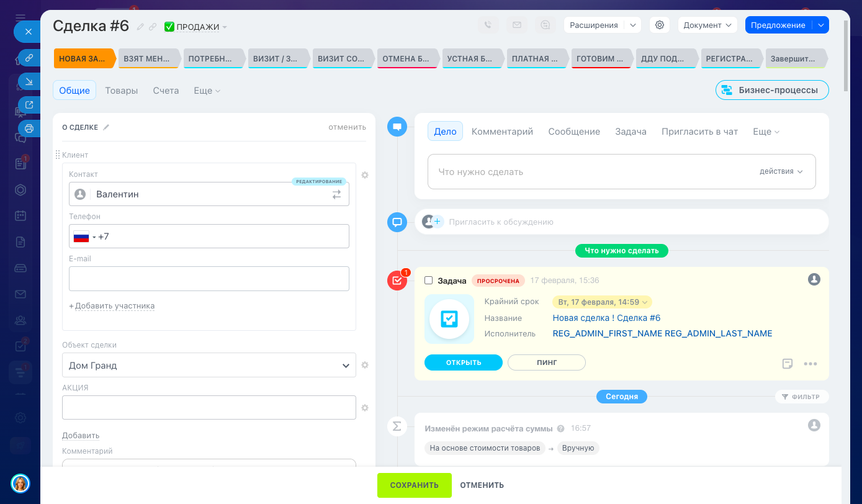
Task: Click the green СОХРАНИТЬ button
Action: (415, 485)
